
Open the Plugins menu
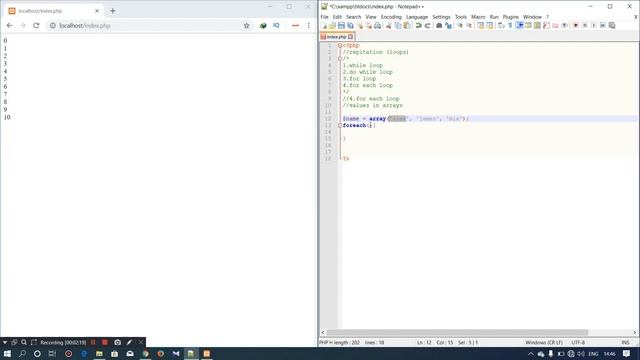(x=510, y=17)
